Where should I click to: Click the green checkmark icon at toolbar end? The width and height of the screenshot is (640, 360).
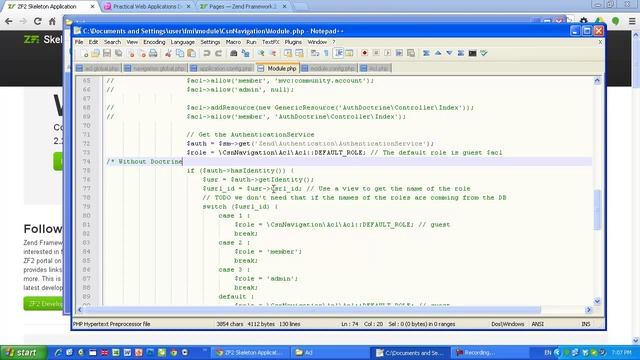point(484,53)
